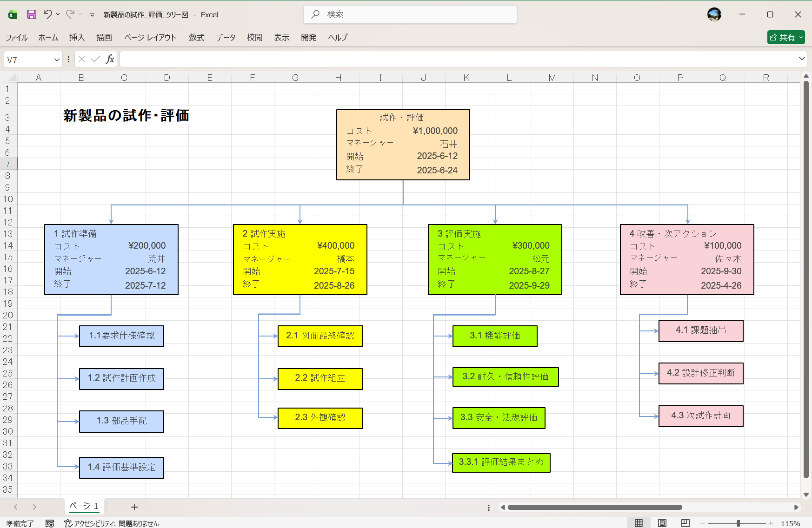Undo the last action
The image size is (812, 528).
click(48, 14)
